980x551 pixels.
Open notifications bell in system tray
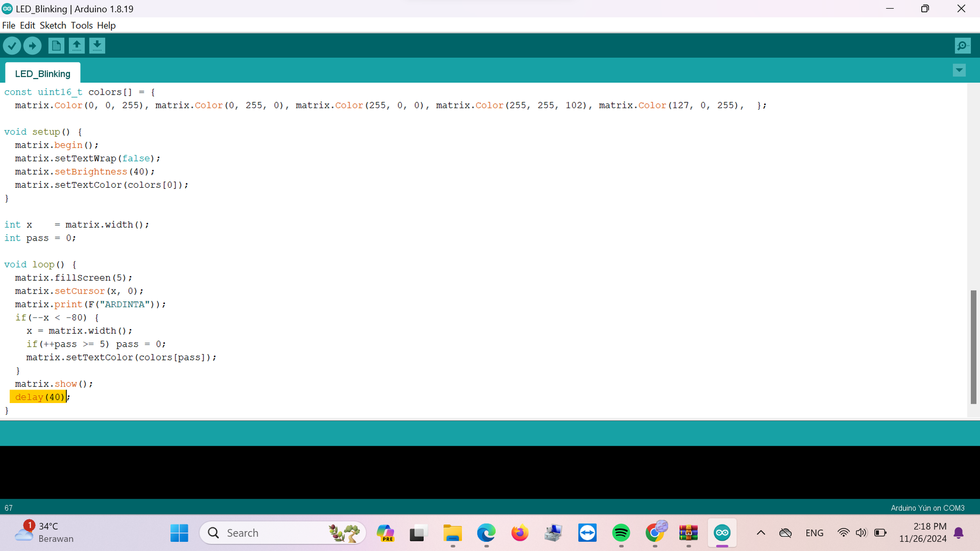pyautogui.click(x=958, y=533)
